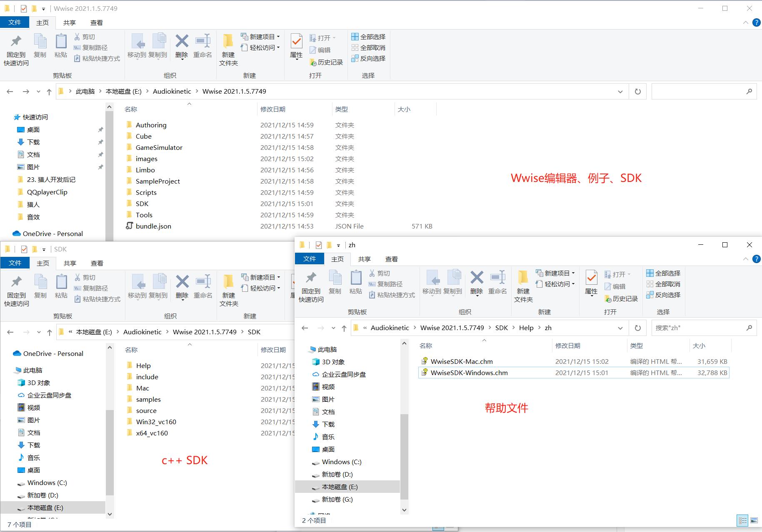Open address history dropdown in zh window
The height and width of the screenshot is (532, 762).
(x=620, y=328)
